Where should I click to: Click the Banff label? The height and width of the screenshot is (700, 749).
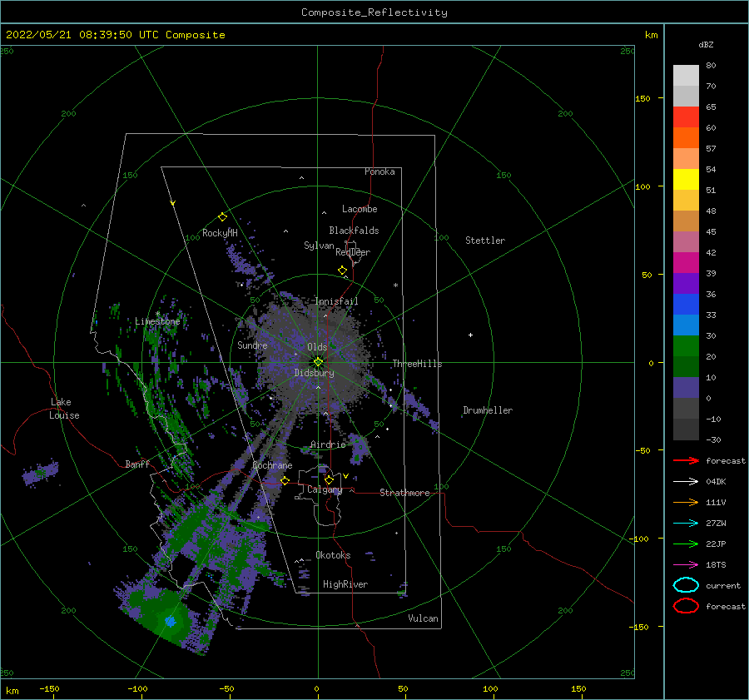point(137,464)
